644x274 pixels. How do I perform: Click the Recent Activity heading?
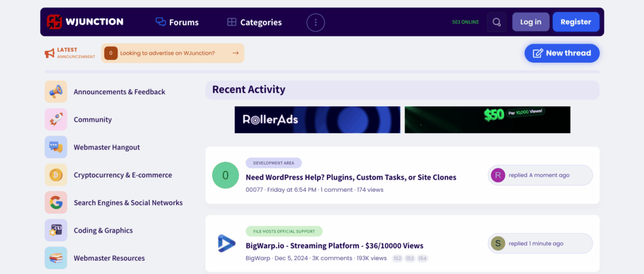(248, 89)
